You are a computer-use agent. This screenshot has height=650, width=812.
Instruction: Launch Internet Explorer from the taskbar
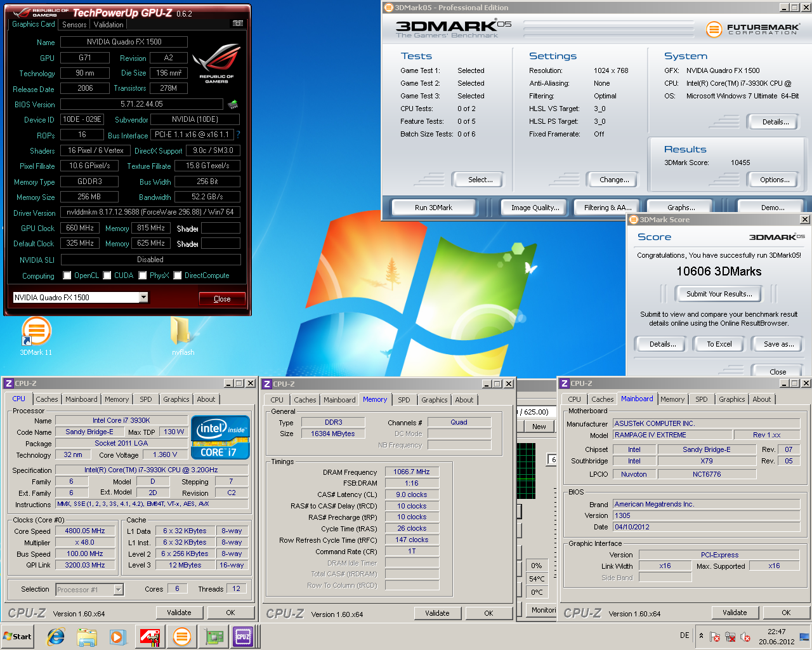tap(56, 637)
